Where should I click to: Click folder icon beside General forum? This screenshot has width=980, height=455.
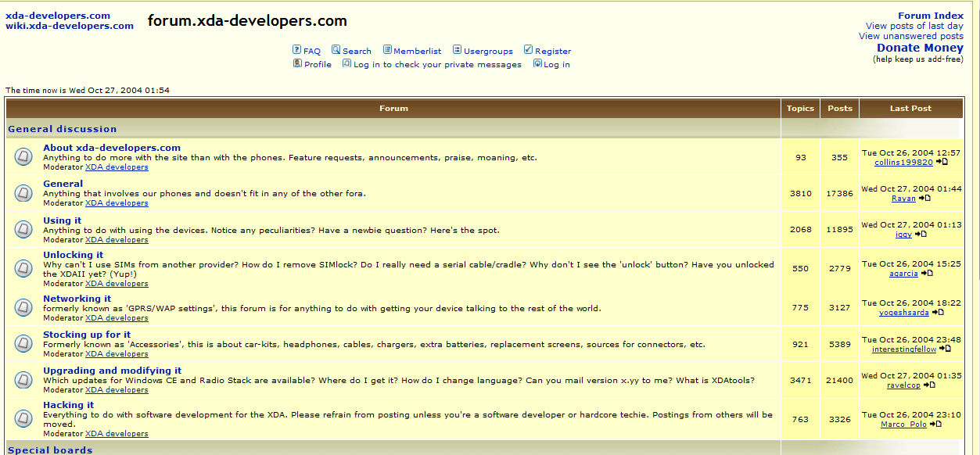(x=23, y=193)
